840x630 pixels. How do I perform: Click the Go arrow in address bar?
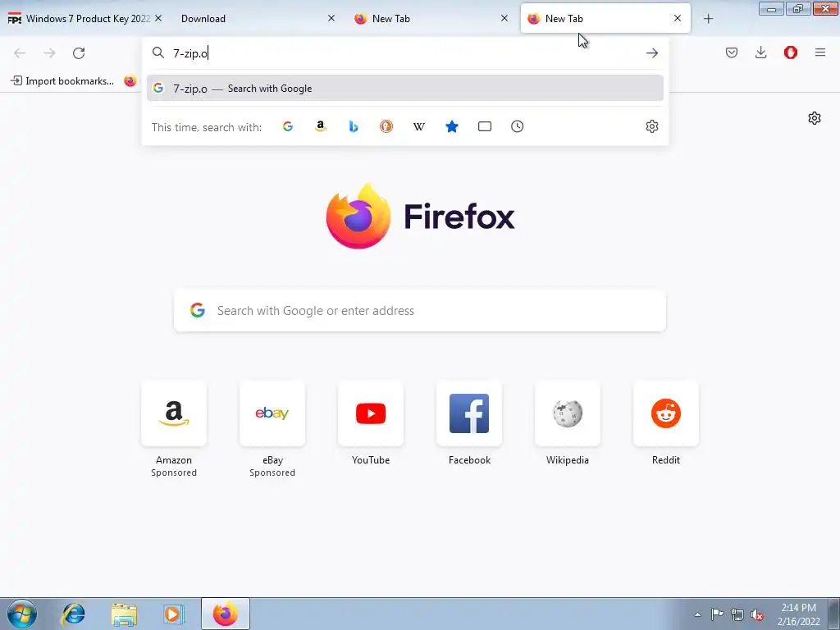652,53
